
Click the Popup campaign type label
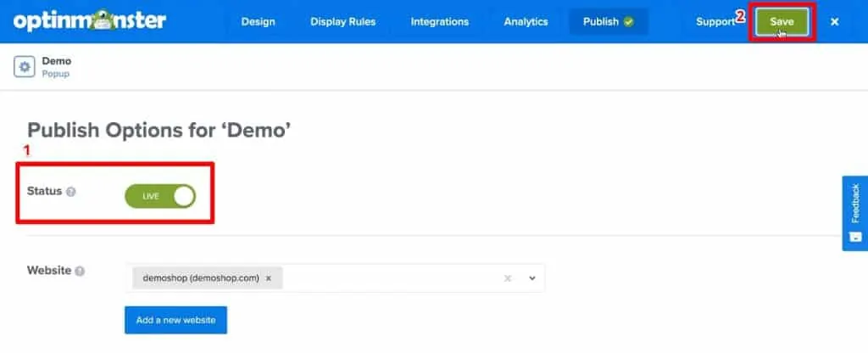(x=55, y=73)
